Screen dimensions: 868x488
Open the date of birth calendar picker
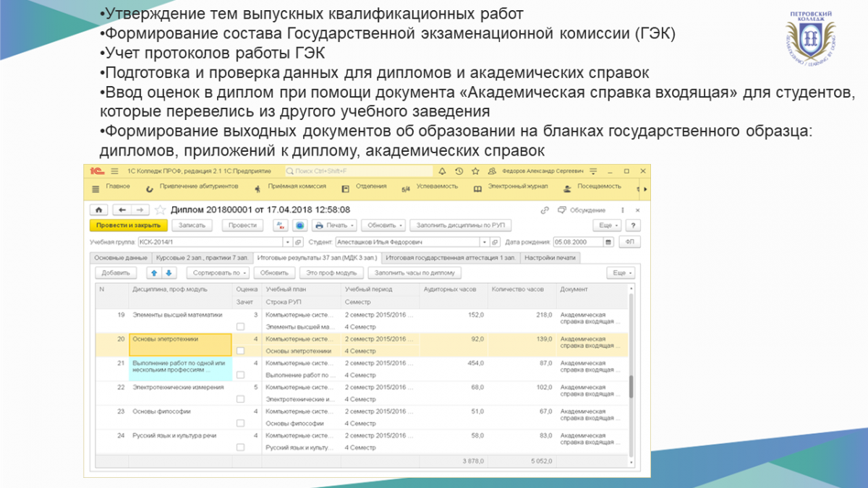(608, 242)
